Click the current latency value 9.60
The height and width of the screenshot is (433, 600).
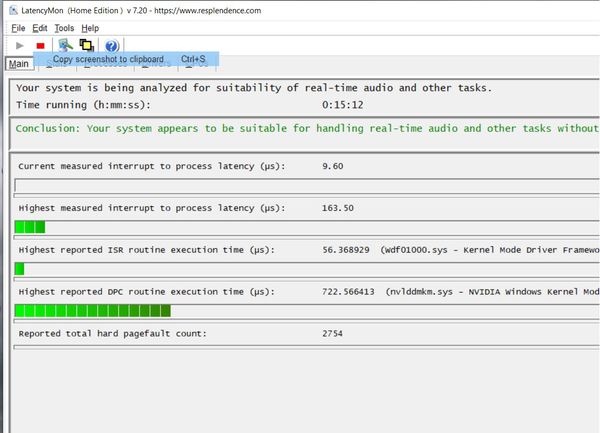pos(333,166)
